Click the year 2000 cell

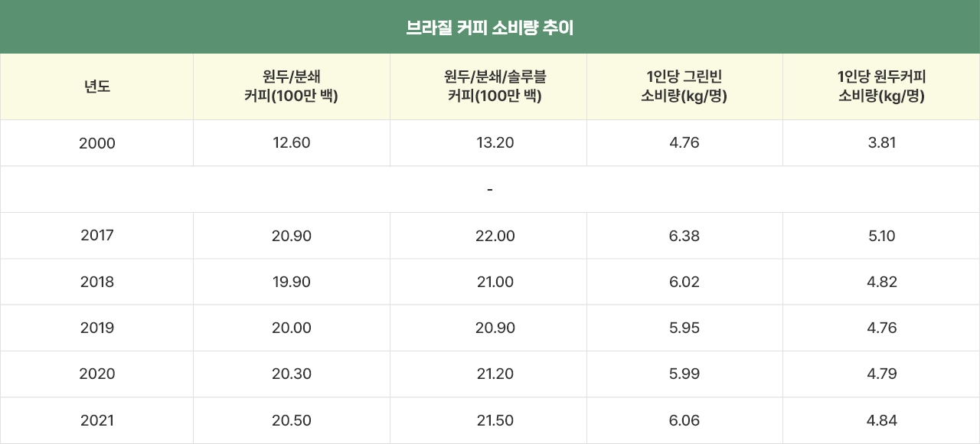[x=97, y=143]
